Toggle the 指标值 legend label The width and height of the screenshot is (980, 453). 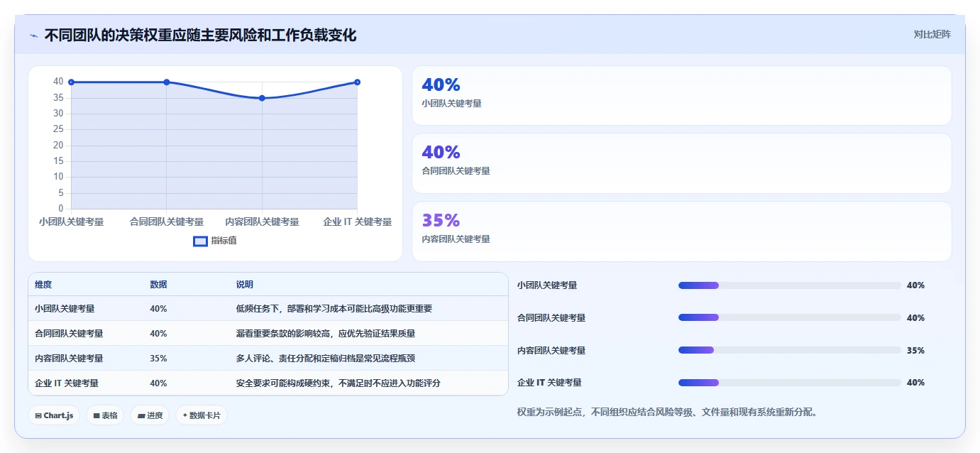tap(224, 241)
